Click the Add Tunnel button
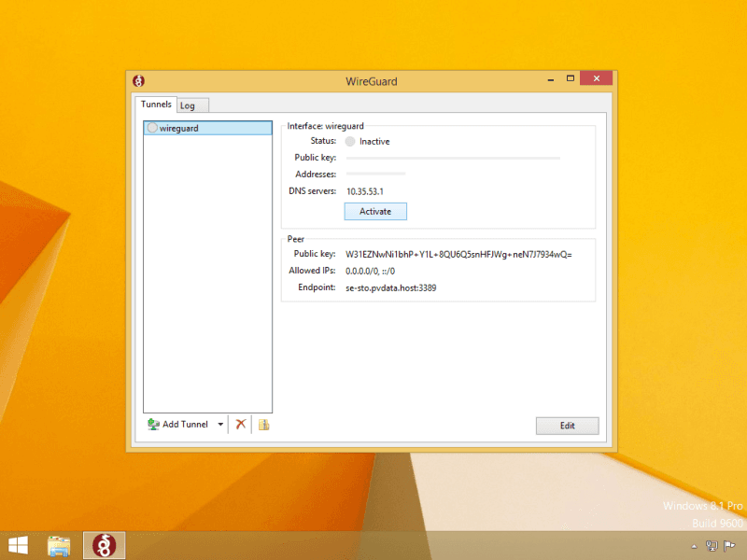 point(178,425)
